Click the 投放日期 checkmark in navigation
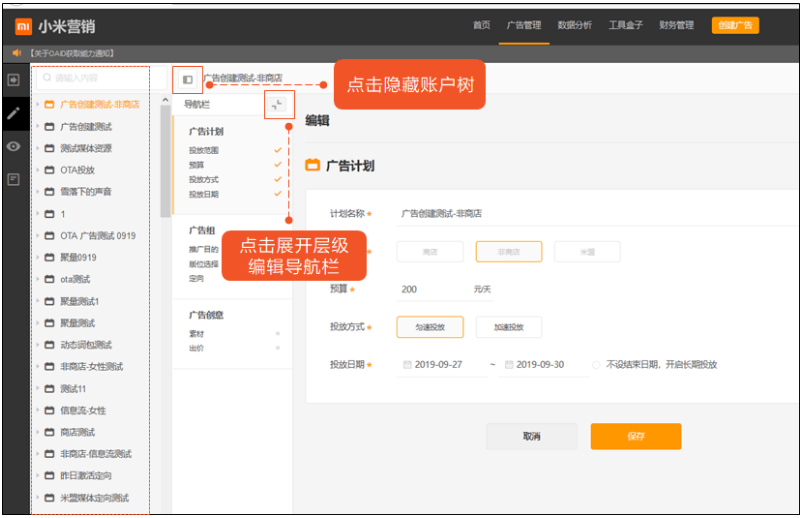Screen dimensions: 800x518 tap(278, 193)
